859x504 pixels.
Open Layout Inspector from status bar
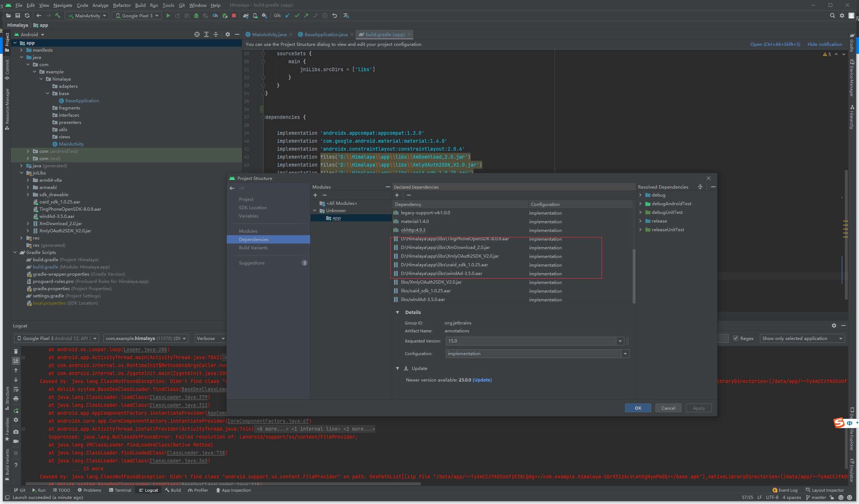[x=825, y=490]
